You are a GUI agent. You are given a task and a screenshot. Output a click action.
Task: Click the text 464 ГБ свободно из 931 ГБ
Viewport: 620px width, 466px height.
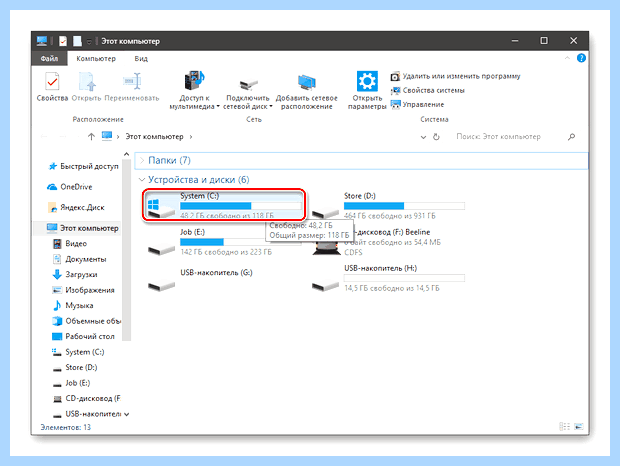(390, 216)
